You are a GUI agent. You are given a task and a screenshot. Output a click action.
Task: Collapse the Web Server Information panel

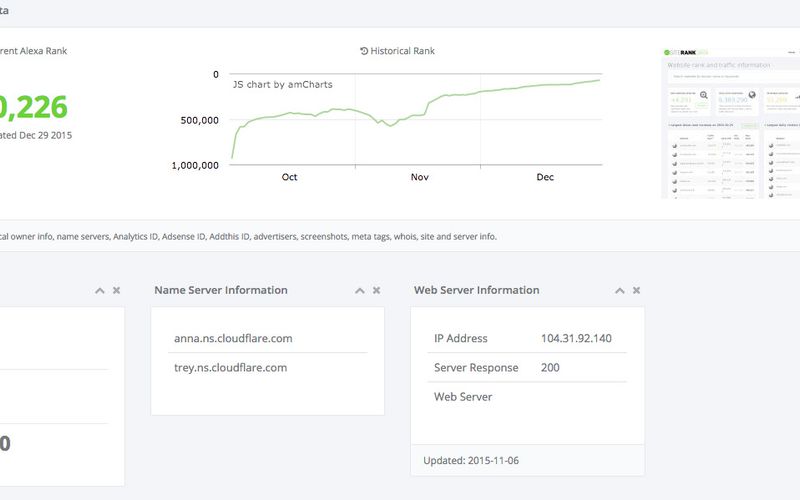pyautogui.click(x=620, y=290)
